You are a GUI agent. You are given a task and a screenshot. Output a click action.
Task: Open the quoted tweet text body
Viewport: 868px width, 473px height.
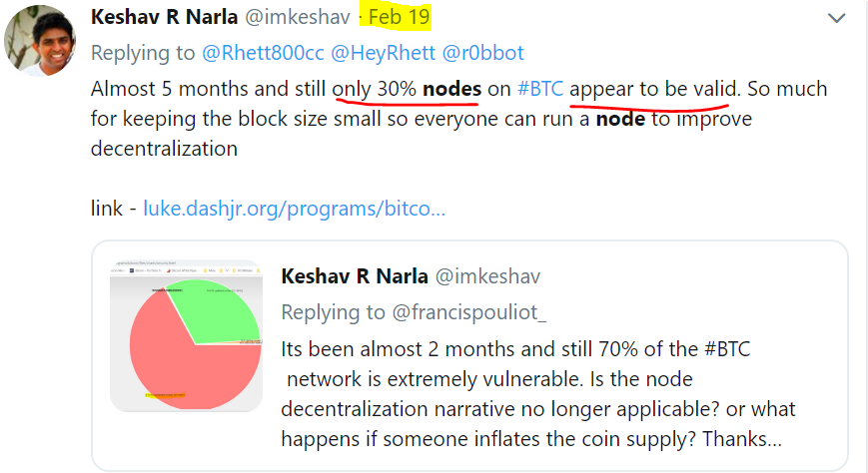pyautogui.click(x=537, y=394)
